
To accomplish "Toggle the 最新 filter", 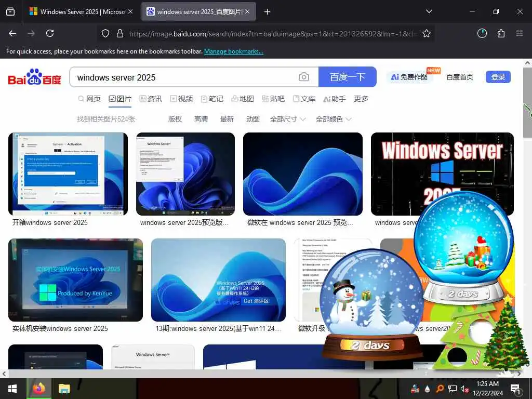I will pos(227,119).
